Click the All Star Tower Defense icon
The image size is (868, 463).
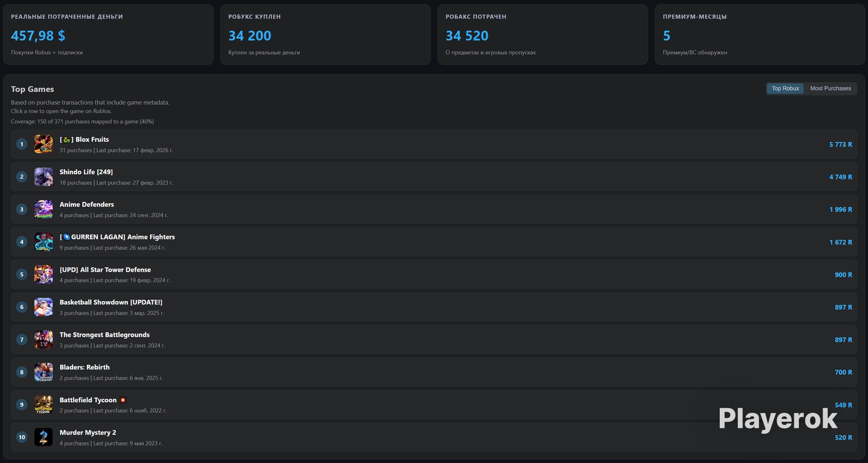(x=44, y=275)
